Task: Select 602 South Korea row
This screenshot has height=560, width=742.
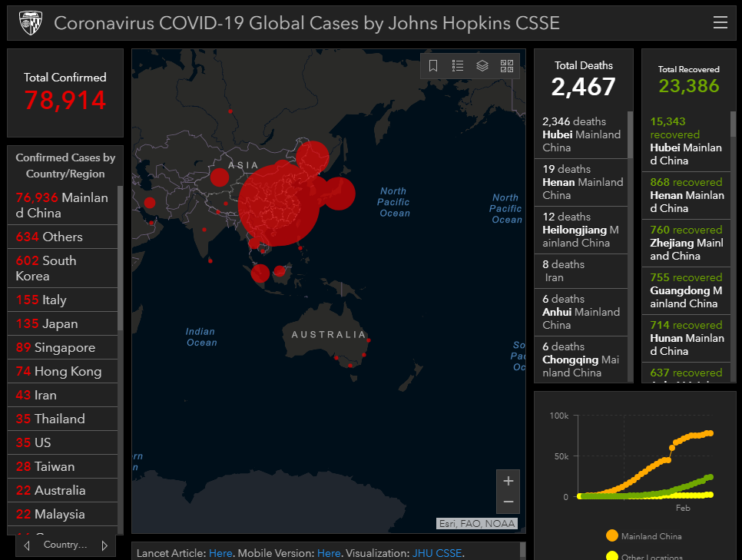Action: [x=62, y=268]
